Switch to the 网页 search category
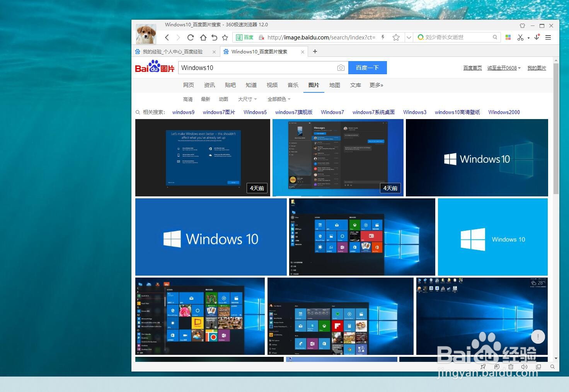 [189, 85]
